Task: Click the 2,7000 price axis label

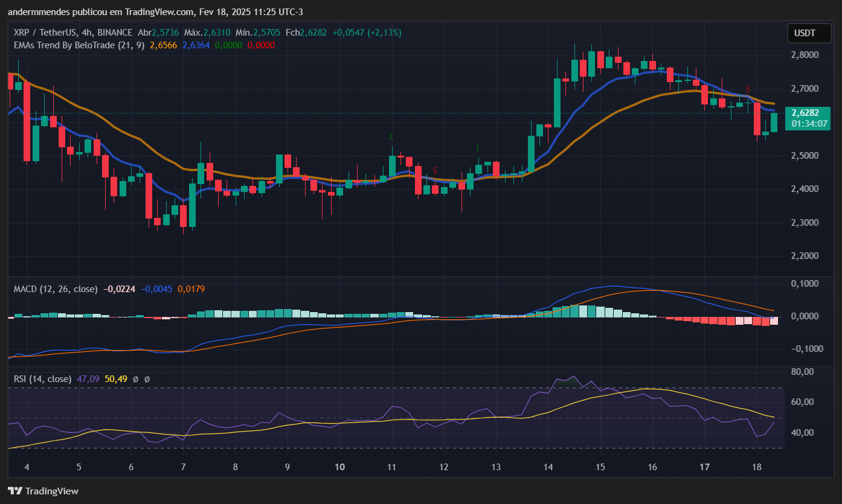Action: (805, 89)
